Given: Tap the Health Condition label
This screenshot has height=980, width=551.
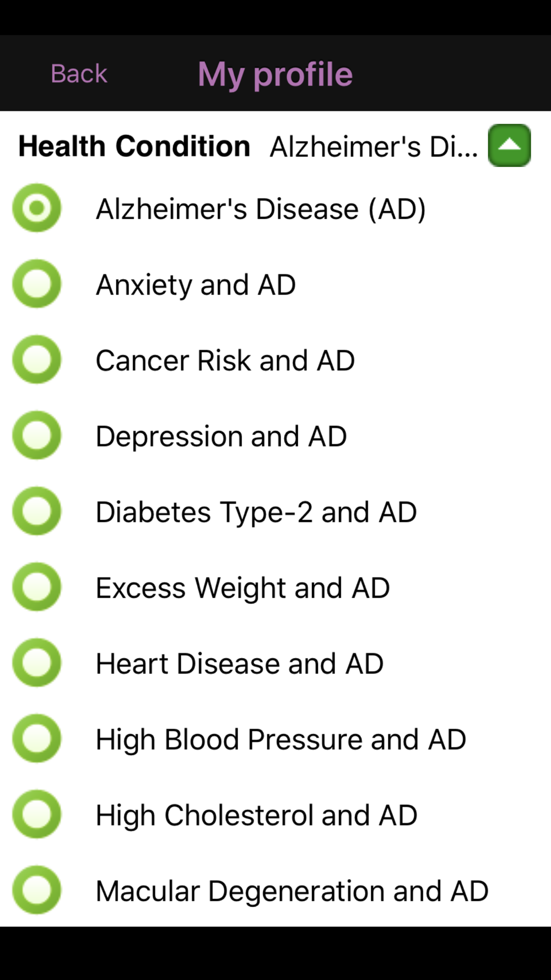Looking at the screenshot, I should 134,147.
